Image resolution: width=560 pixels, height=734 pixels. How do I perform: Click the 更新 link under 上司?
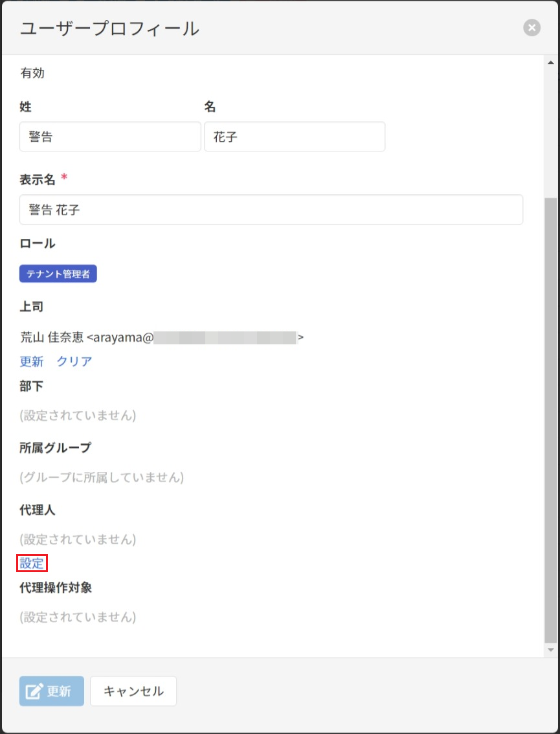coord(32,361)
